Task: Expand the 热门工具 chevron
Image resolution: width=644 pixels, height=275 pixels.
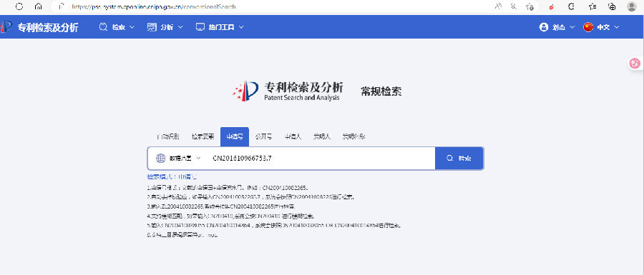Action: coord(241,27)
